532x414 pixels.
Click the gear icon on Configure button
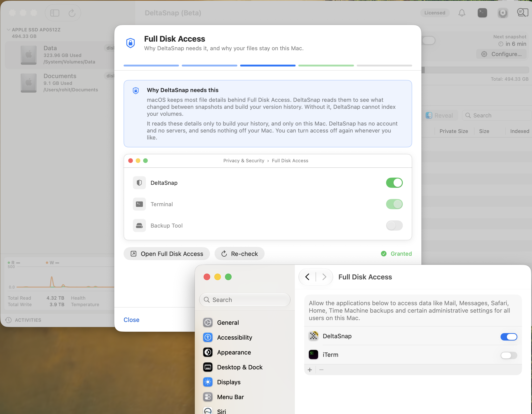[484, 54]
